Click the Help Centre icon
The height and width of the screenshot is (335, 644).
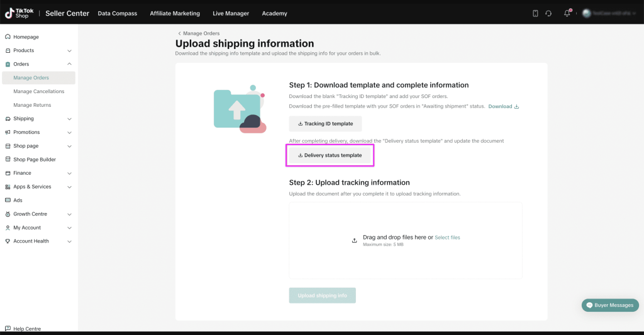click(8, 329)
